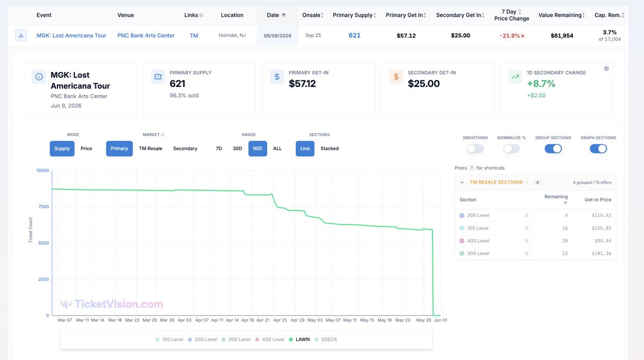Switch to TM Resale market
644x360 pixels.
tap(150, 149)
